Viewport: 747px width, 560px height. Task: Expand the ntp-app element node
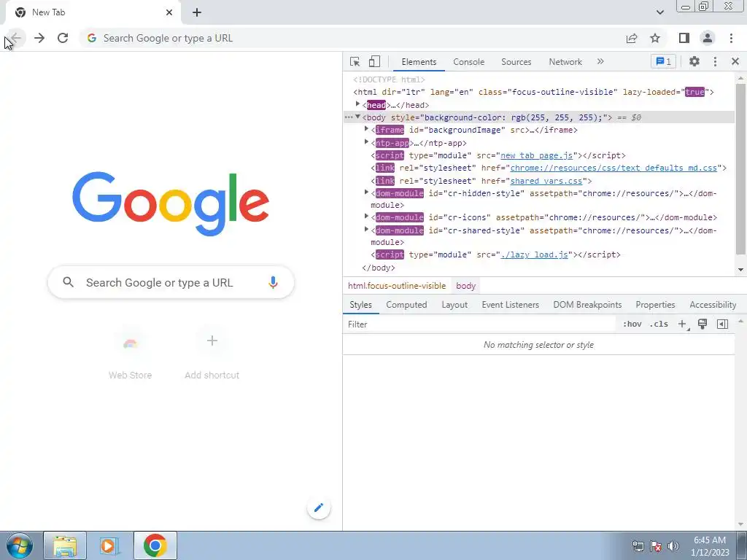pyautogui.click(x=366, y=142)
